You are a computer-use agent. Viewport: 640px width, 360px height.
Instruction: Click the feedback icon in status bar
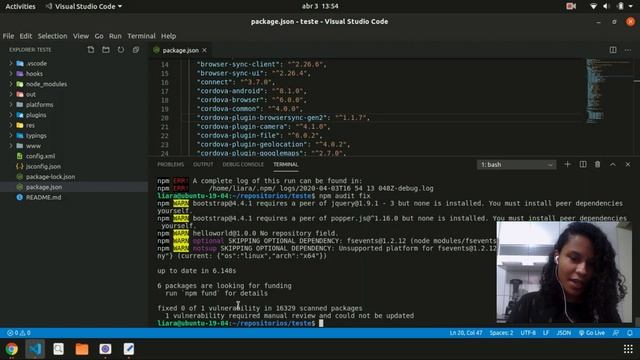[616, 333]
